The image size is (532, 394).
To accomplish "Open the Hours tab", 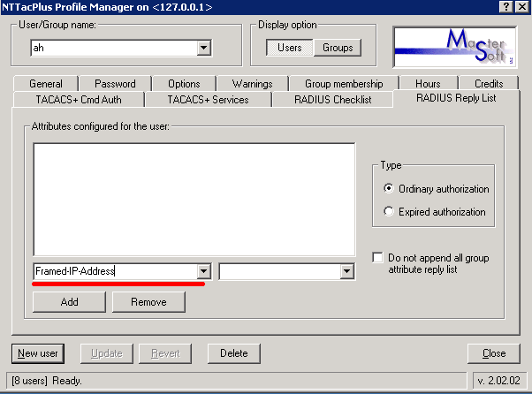I will [429, 84].
